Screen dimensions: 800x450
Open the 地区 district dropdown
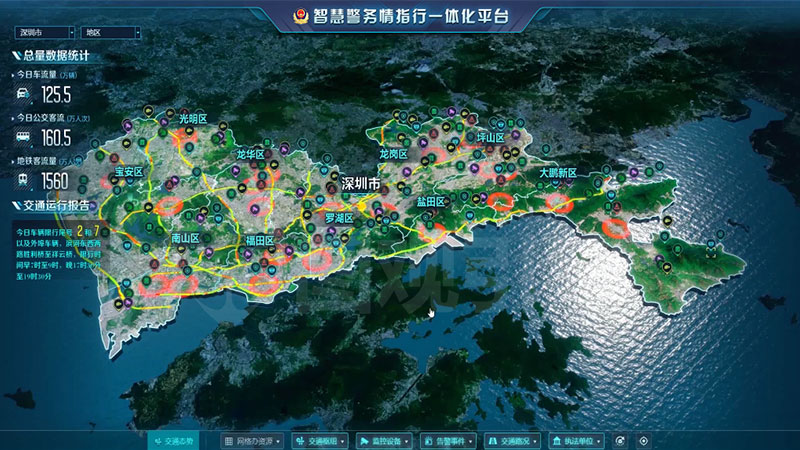tap(110, 32)
